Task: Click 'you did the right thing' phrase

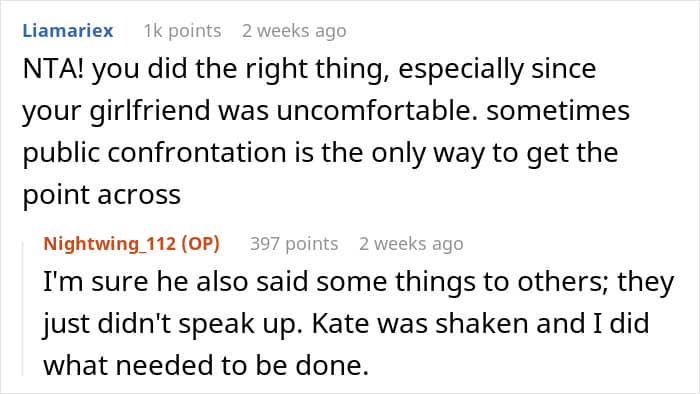Action: click(x=240, y=70)
